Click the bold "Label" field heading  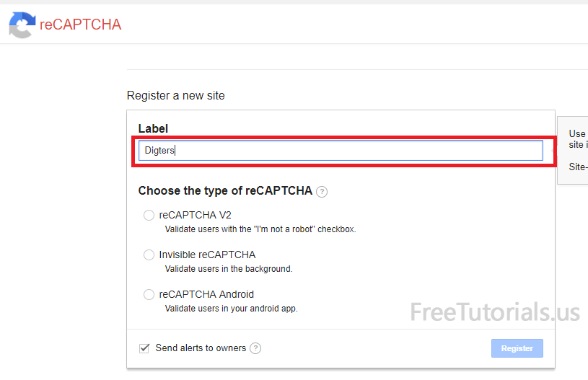(x=153, y=128)
